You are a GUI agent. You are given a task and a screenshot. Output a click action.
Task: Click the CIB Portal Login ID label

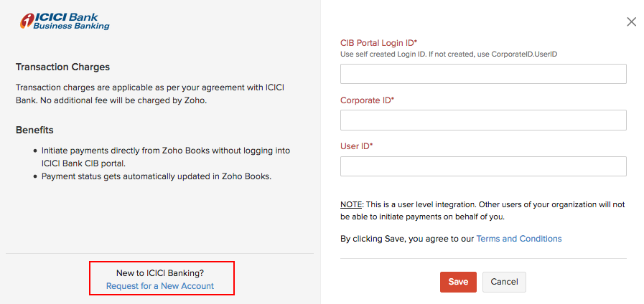pos(378,43)
